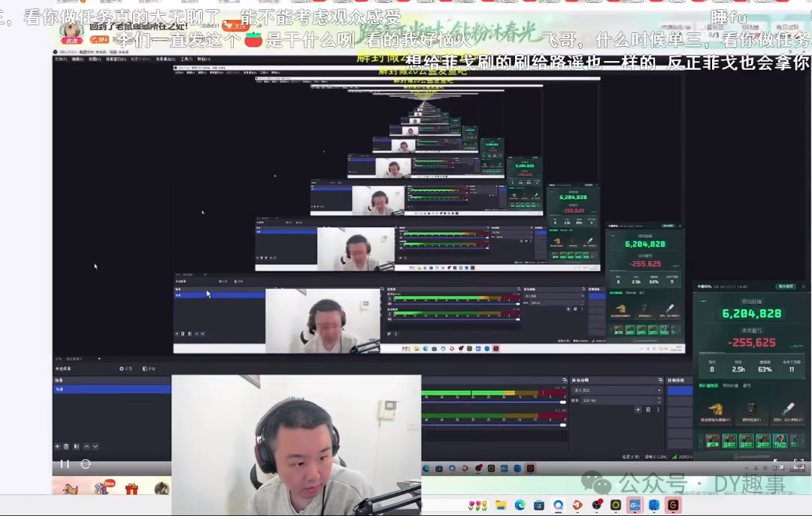Open the Help menu in the outermost OBS window
Screen dimensions: 812x516
pos(204,59)
